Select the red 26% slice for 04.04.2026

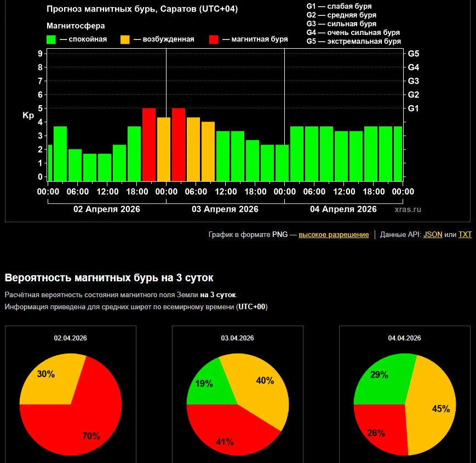[x=378, y=430]
